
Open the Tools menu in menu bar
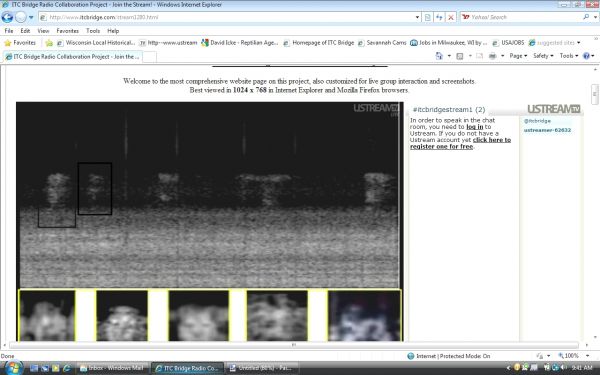(x=93, y=31)
